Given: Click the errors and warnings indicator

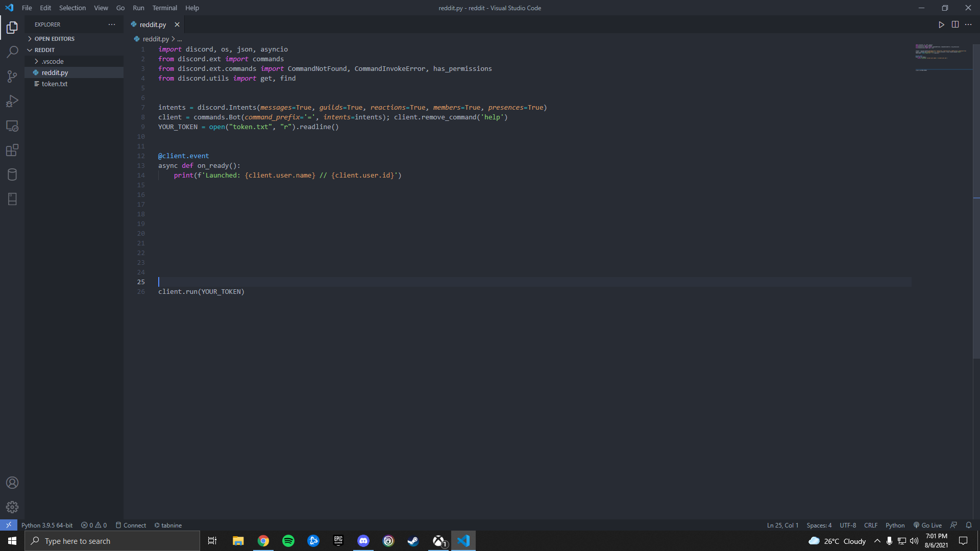Looking at the screenshot, I should tap(94, 525).
